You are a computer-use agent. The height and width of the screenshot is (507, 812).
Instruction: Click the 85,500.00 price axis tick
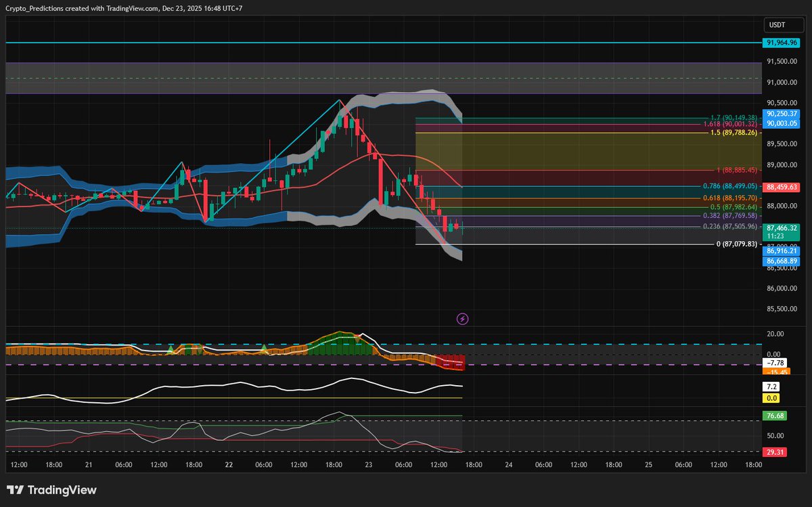pyautogui.click(x=781, y=309)
